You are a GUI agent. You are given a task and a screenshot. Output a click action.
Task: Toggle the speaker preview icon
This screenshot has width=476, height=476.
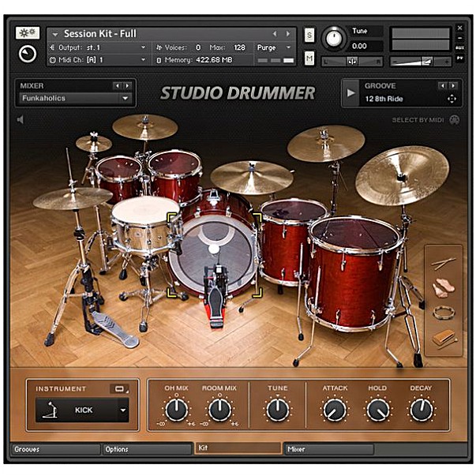click(21, 120)
